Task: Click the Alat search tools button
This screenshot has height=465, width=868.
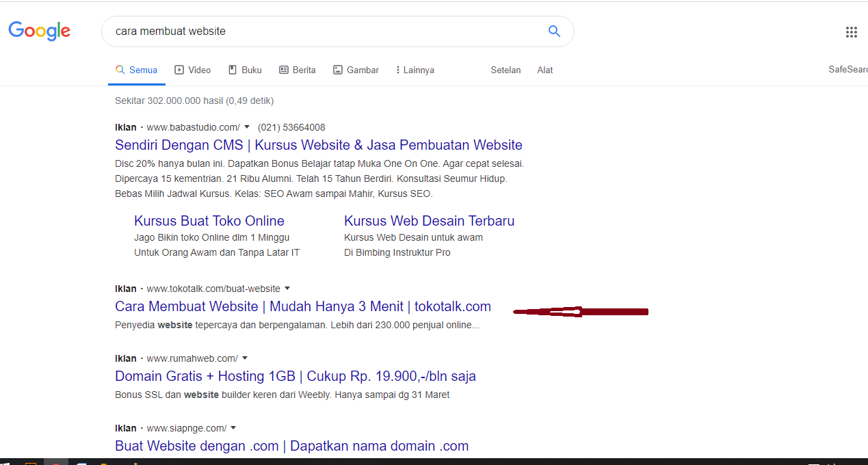Action: pyautogui.click(x=545, y=70)
